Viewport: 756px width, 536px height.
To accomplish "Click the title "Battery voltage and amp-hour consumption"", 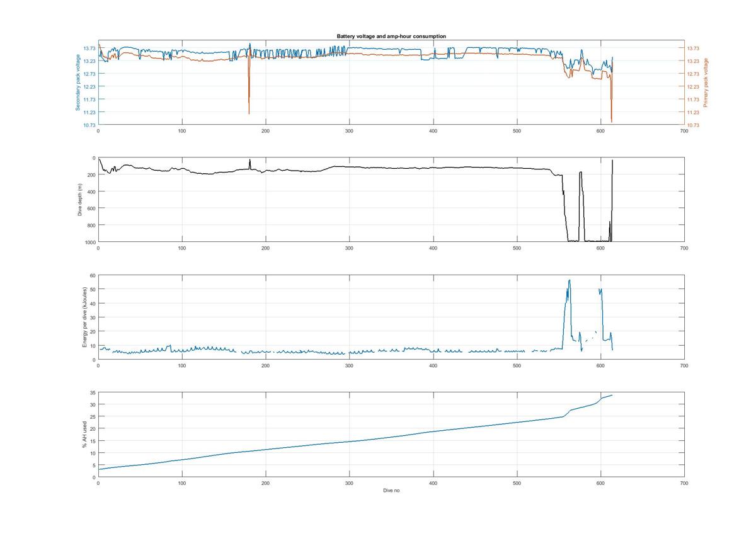I will 391,37.
